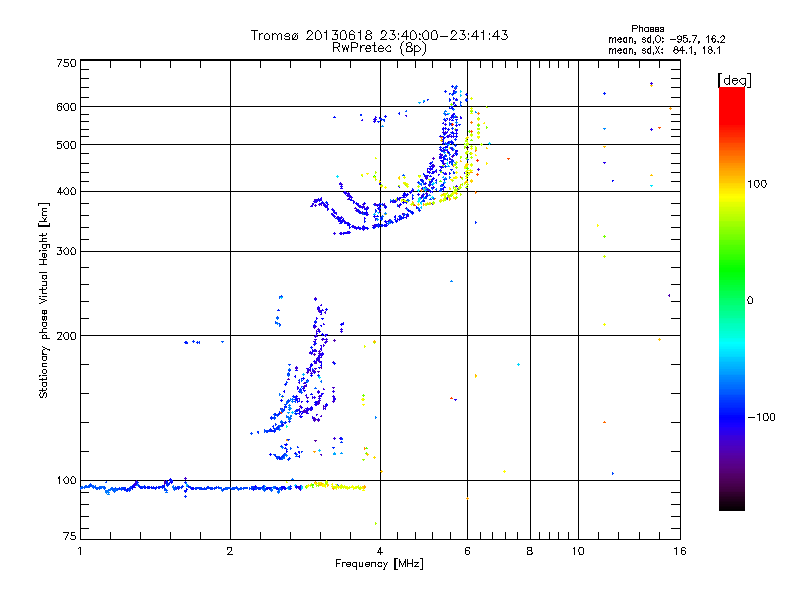Click the y-axis tick label '400'

pyautogui.click(x=66, y=191)
